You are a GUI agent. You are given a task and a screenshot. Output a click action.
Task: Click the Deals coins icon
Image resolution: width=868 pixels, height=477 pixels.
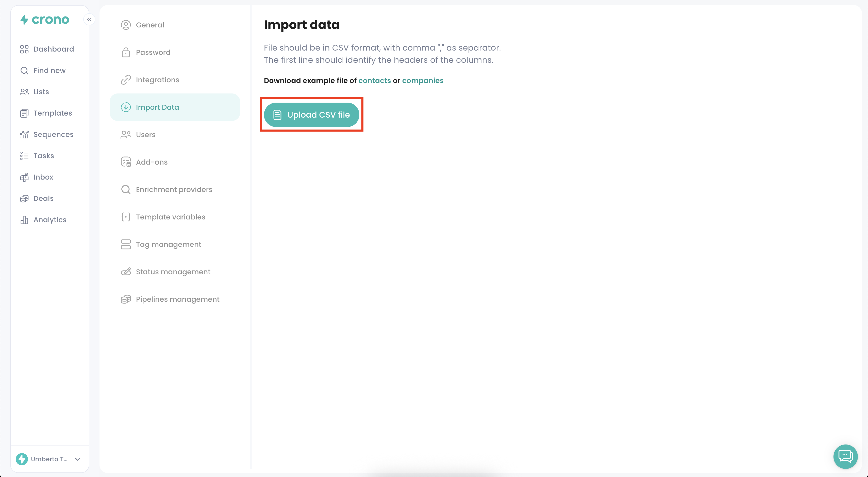click(x=24, y=199)
